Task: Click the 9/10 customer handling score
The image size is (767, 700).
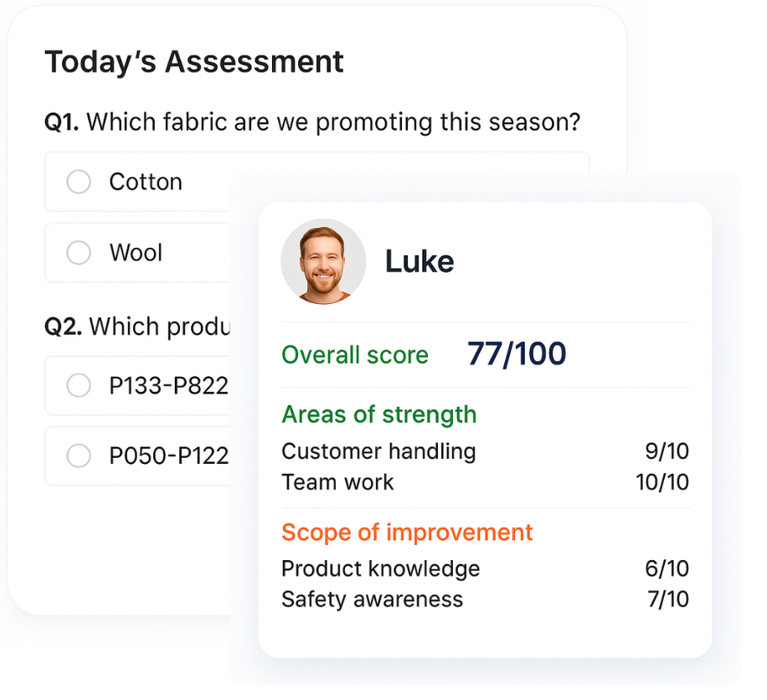Action: 667,452
